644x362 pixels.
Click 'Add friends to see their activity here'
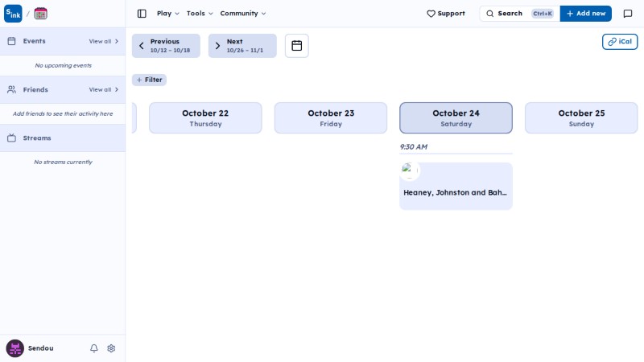(x=63, y=113)
